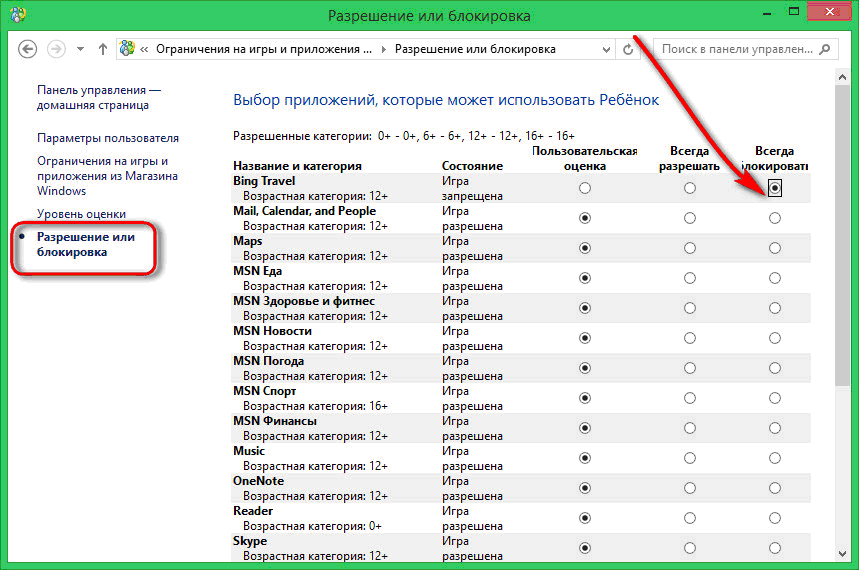Go up one level with Up arrow
The height and width of the screenshot is (570, 859).
[102, 49]
